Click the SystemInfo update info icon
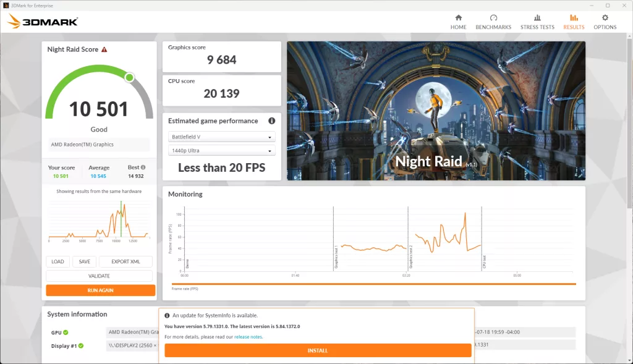This screenshot has height=364, width=633. (167, 316)
